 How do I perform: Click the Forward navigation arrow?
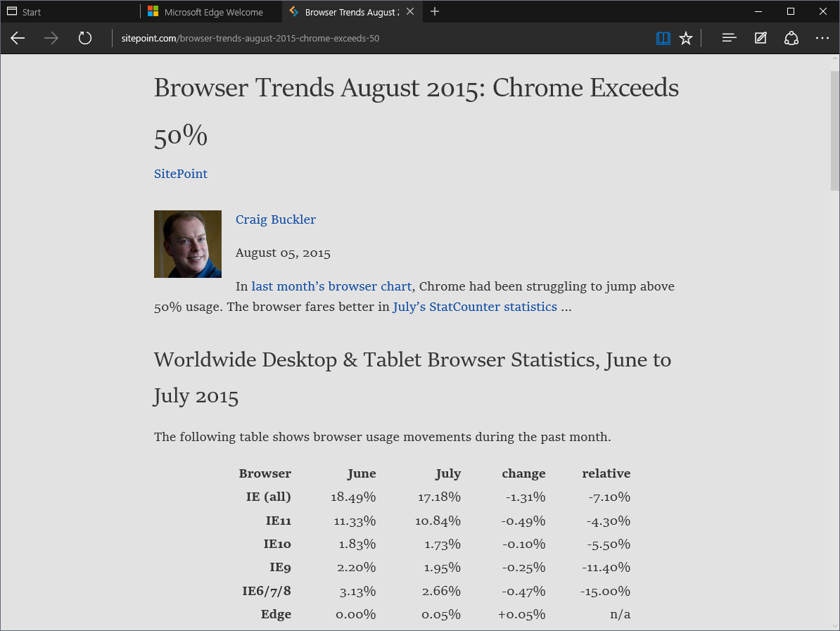pos(51,38)
